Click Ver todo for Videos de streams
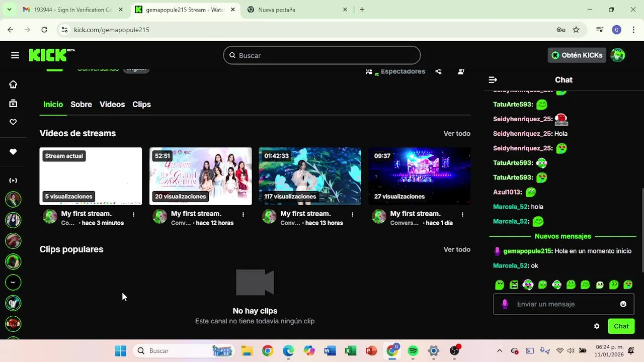 coord(457,133)
